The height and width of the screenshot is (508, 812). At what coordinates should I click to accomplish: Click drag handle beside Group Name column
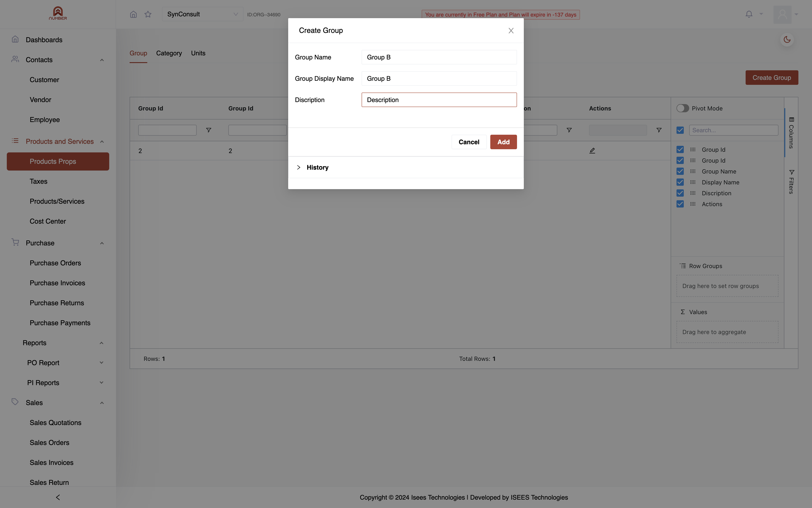point(693,171)
